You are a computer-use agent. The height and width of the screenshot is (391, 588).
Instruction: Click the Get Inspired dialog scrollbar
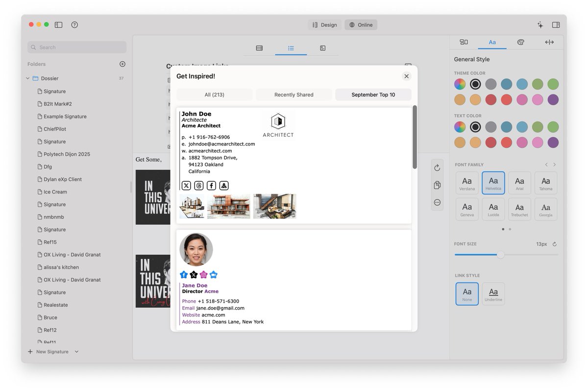pyautogui.click(x=415, y=137)
